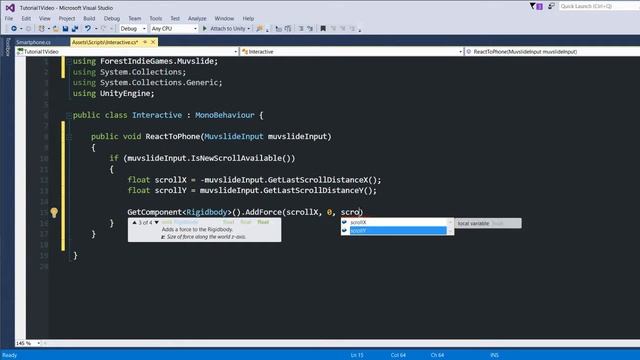This screenshot has height=360, width=640.
Task: Click the Save file icon
Action: [65, 29]
